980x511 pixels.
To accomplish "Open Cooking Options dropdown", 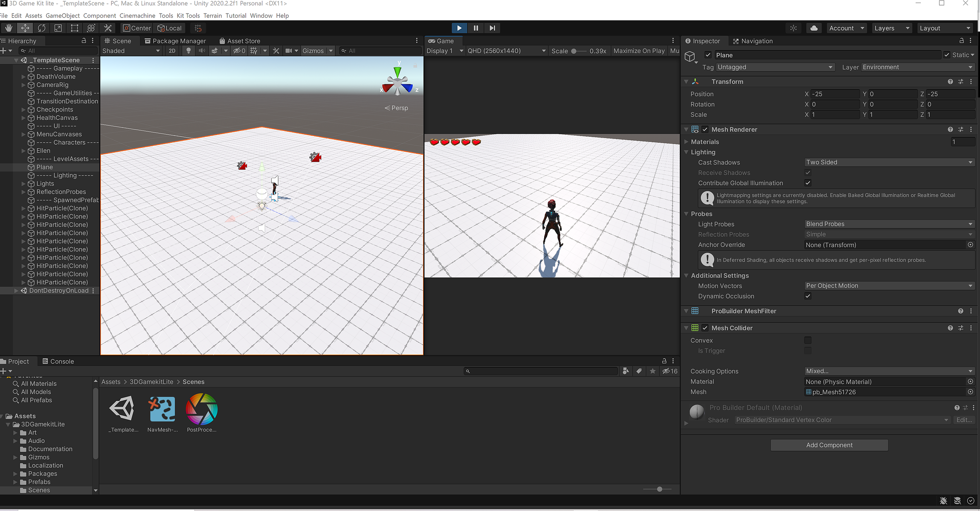I will point(890,371).
